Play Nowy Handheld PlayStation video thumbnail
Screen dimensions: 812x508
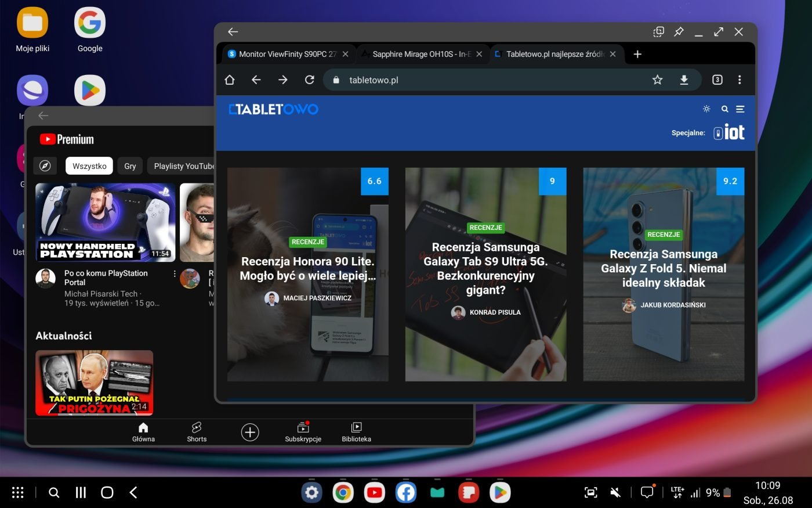(x=106, y=222)
